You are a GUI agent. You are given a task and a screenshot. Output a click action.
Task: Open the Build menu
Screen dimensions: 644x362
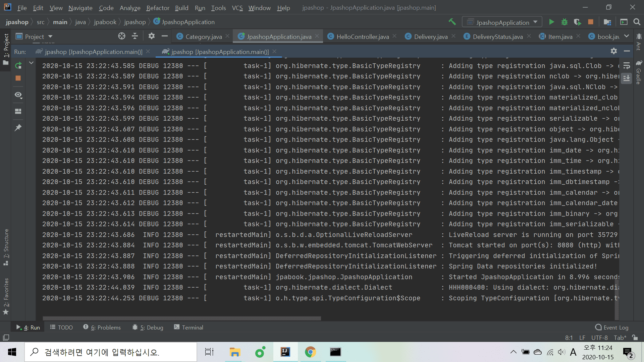click(x=181, y=8)
